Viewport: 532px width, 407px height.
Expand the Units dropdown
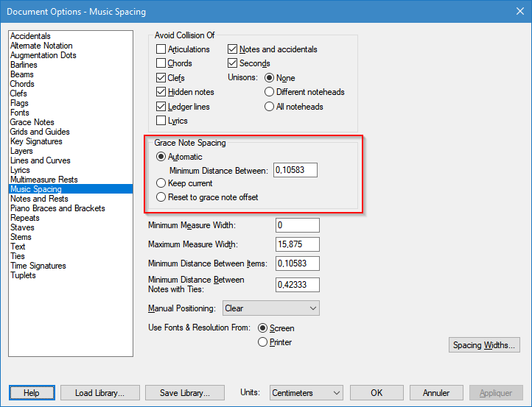tap(306, 393)
